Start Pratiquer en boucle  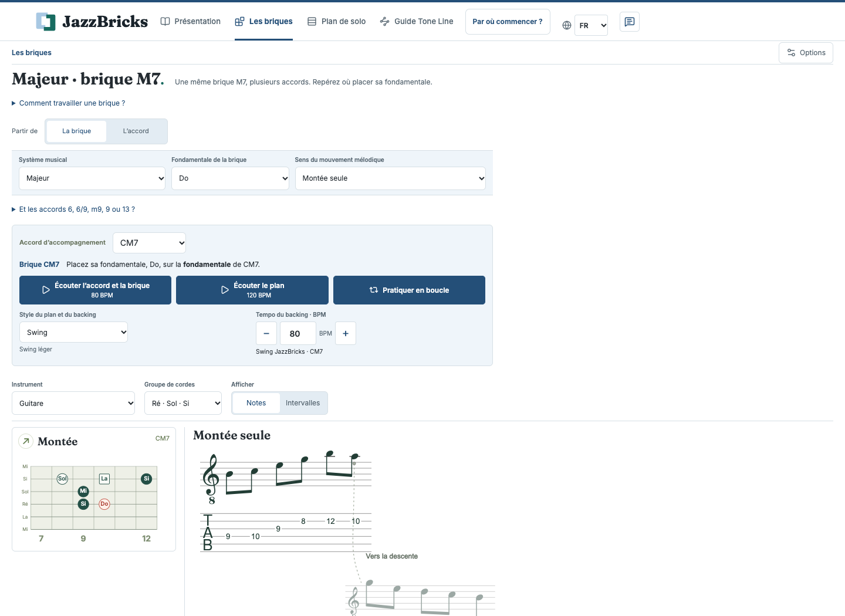409,290
